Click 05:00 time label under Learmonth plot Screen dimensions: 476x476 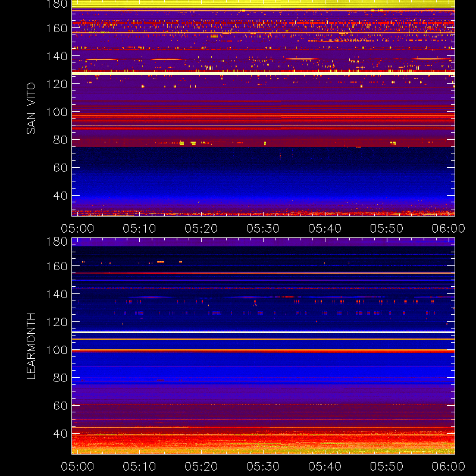pyautogui.click(x=77, y=466)
